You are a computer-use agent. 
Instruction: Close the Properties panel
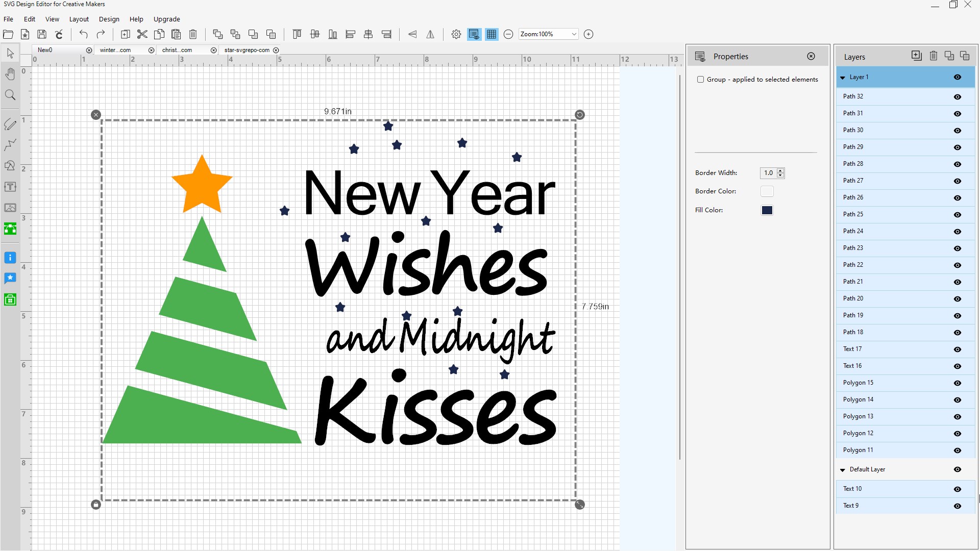pos(811,56)
